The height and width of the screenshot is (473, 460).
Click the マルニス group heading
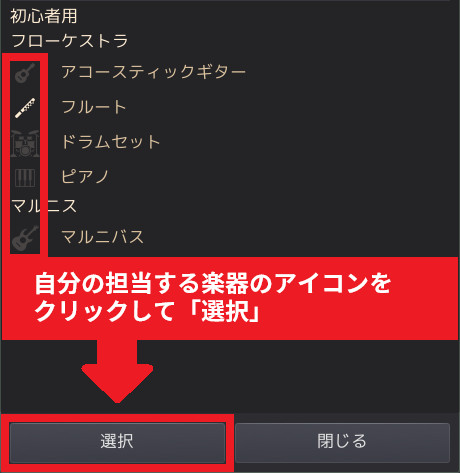coord(44,206)
